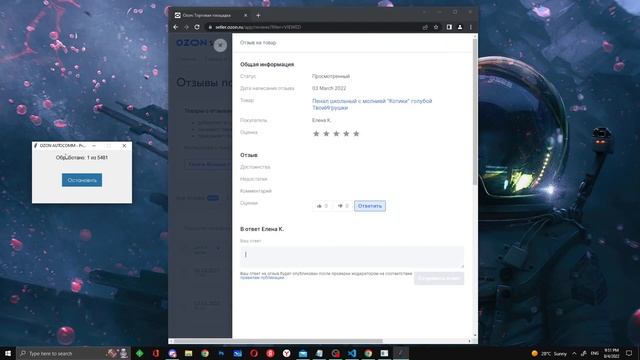The image size is (640, 360).
Task: Click the buyer name Елена К.
Action: click(x=322, y=120)
